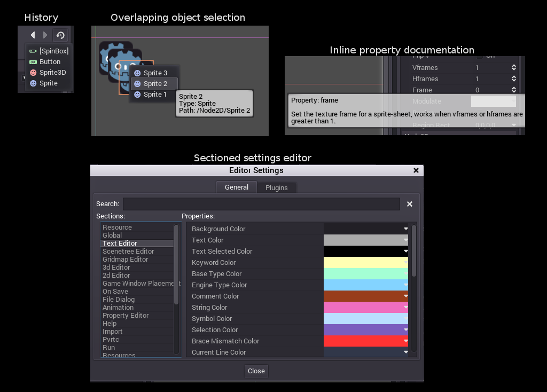This screenshot has width=547, height=392.
Task: Clear the search field with the X icon
Action: point(410,204)
